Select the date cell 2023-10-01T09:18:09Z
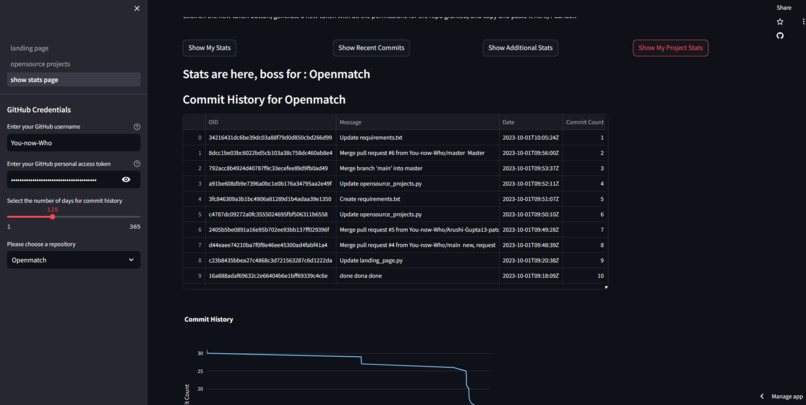The height and width of the screenshot is (405, 806). click(530, 276)
